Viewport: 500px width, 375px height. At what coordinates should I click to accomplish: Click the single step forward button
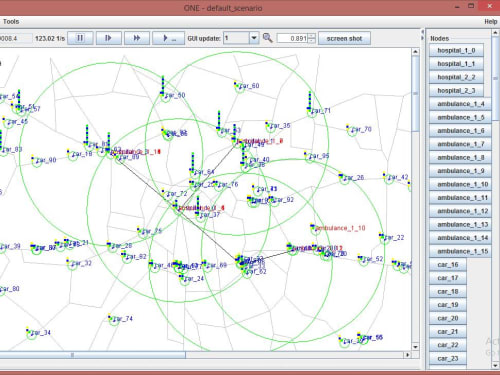click(109, 38)
